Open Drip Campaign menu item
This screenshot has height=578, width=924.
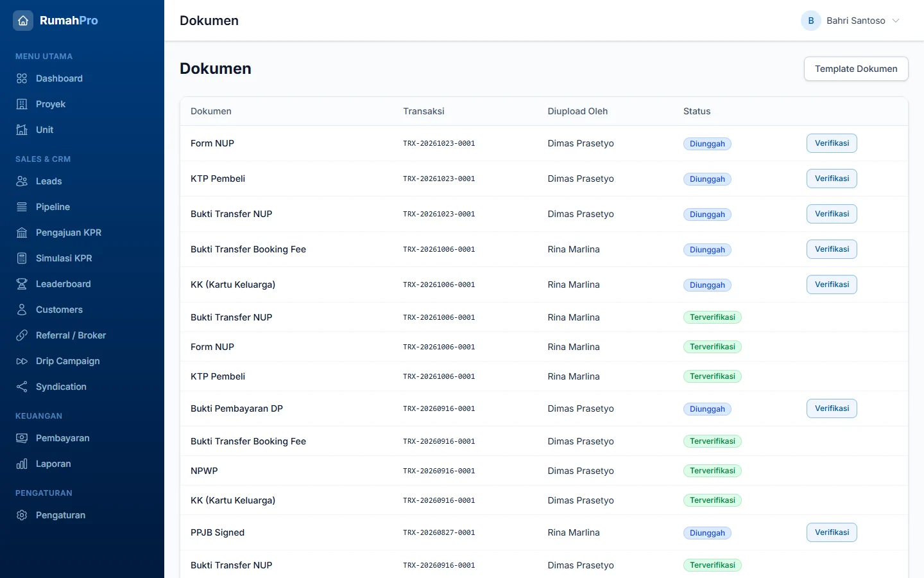point(82,361)
